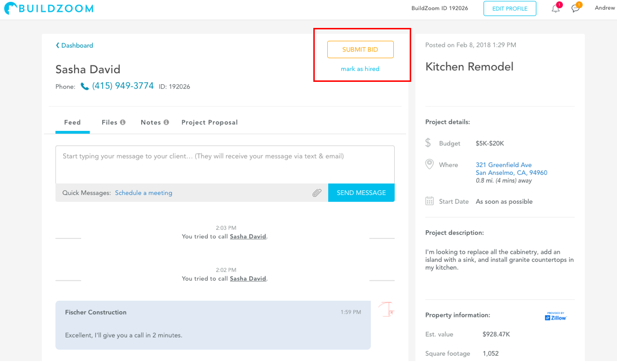Image resolution: width=617 pixels, height=364 pixels.
Task: Open the Project Proposal tab
Action: 210,122
